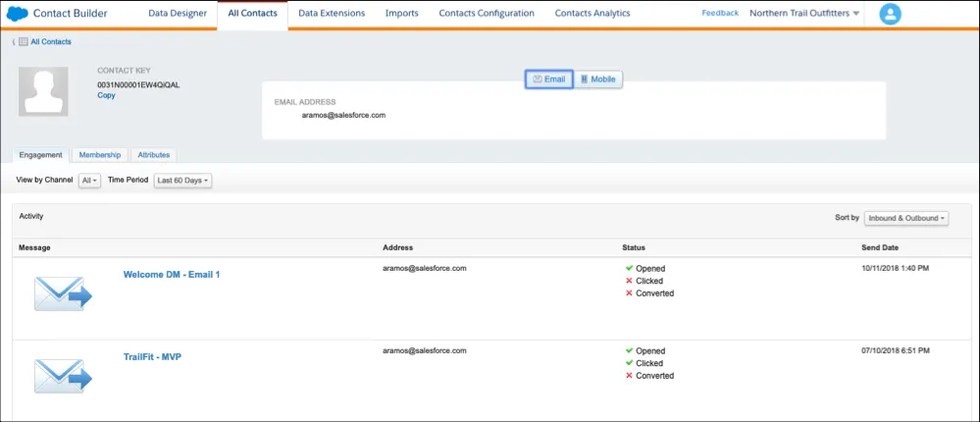This screenshot has width=980, height=422.
Task: Select the All Contacts top tab
Action: [x=252, y=13]
